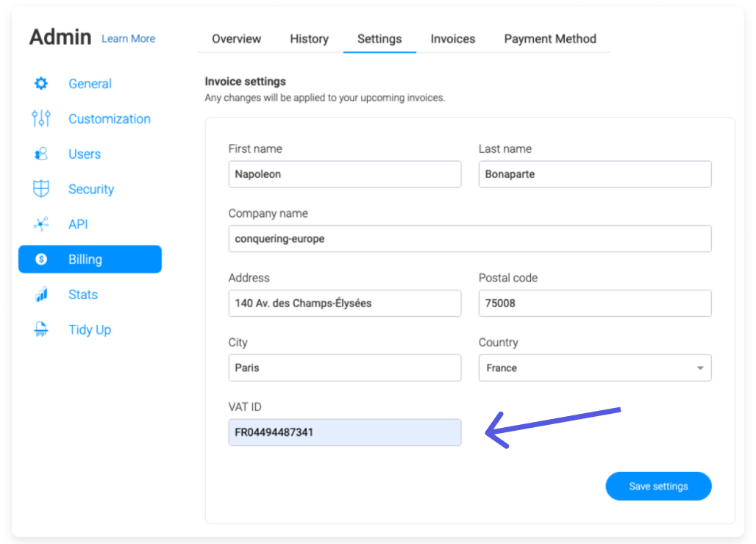The height and width of the screenshot is (544, 756).
Task: Click the City label
Action: point(238,343)
